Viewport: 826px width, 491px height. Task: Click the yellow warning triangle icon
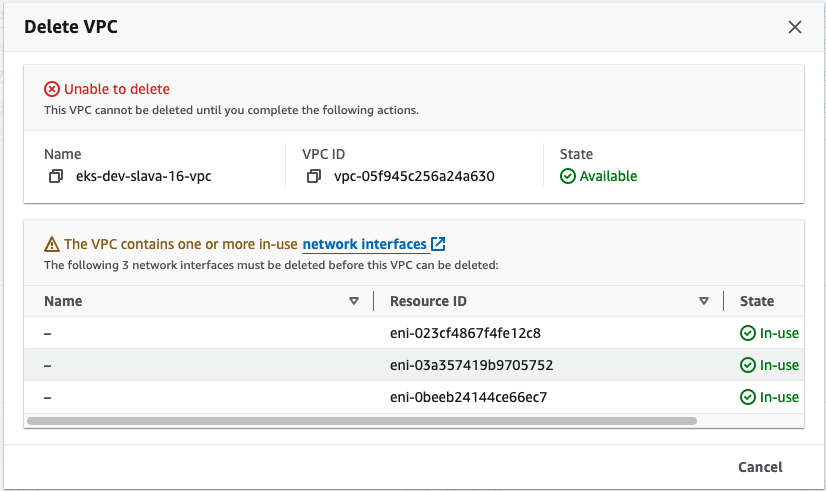click(x=52, y=244)
